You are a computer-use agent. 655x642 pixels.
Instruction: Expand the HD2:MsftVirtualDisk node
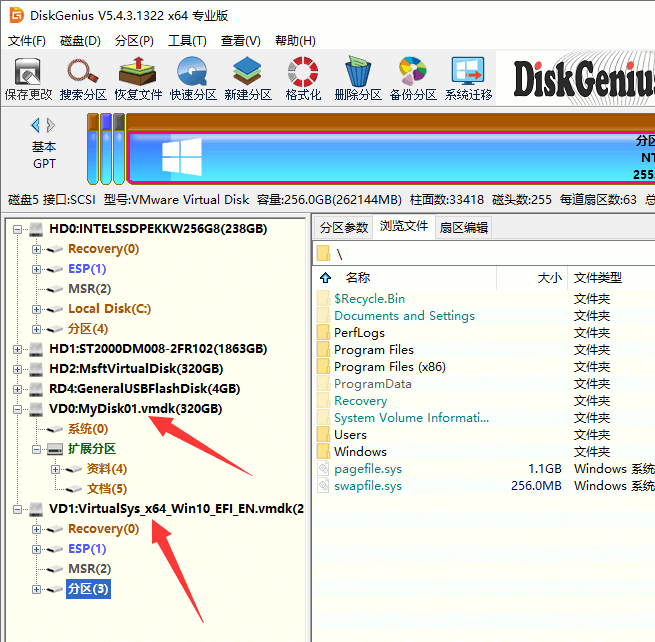pos(17,369)
